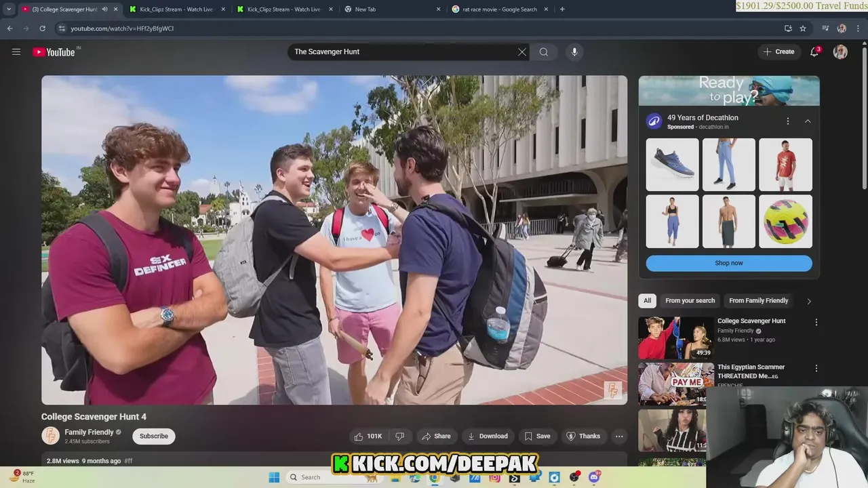Click the browser address bar URL
Viewport: 868px width, 488px height.
click(x=122, y=28)
